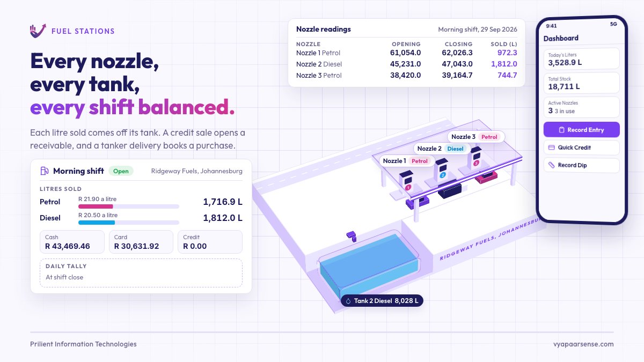Click the Petrol litres progress bar

(129, 206)
